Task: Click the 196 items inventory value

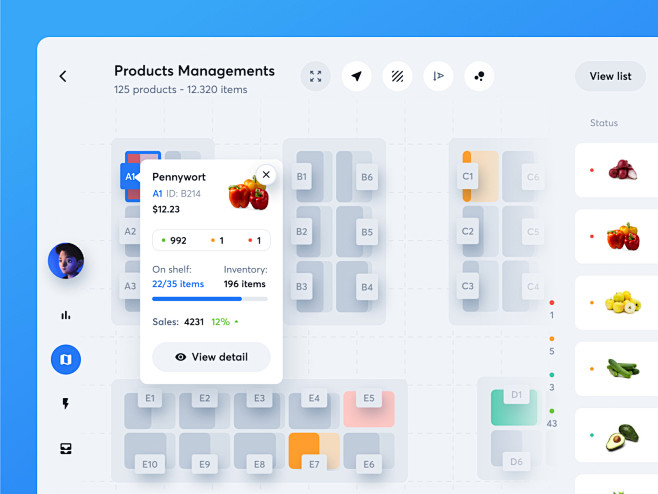Action: point(245,284)
